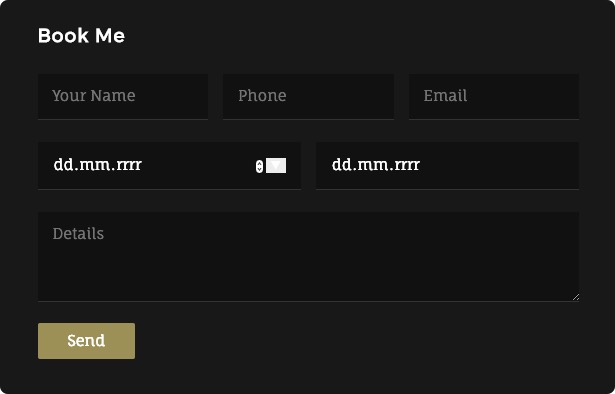The width and height of the screenshot is (615, 394).
Task: Decrease date with spinner down arrow
Action: pos(259,169)
